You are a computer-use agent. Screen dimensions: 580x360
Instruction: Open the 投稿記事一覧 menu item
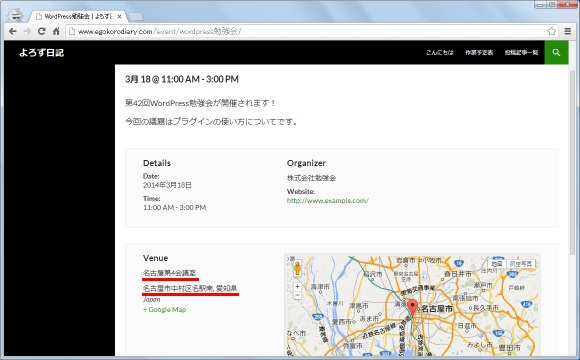521,53
